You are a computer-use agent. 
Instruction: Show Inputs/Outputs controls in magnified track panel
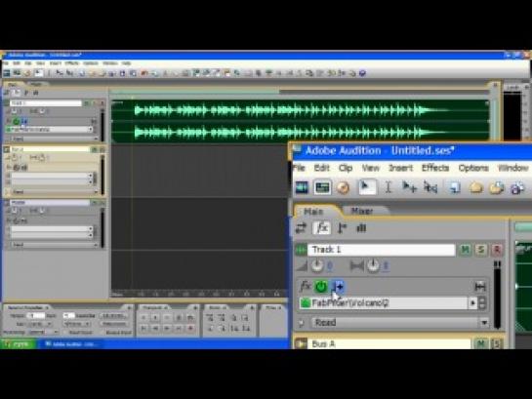click(301, 228)
